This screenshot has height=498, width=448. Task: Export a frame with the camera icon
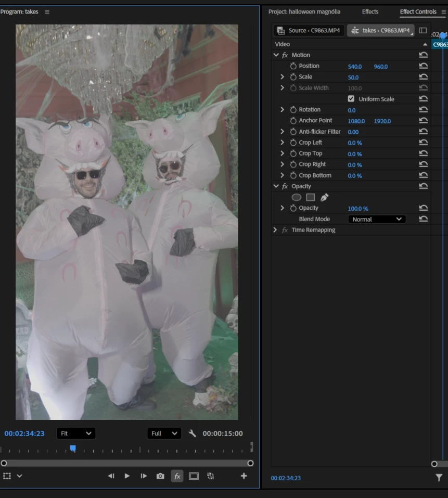click(160, 476)
